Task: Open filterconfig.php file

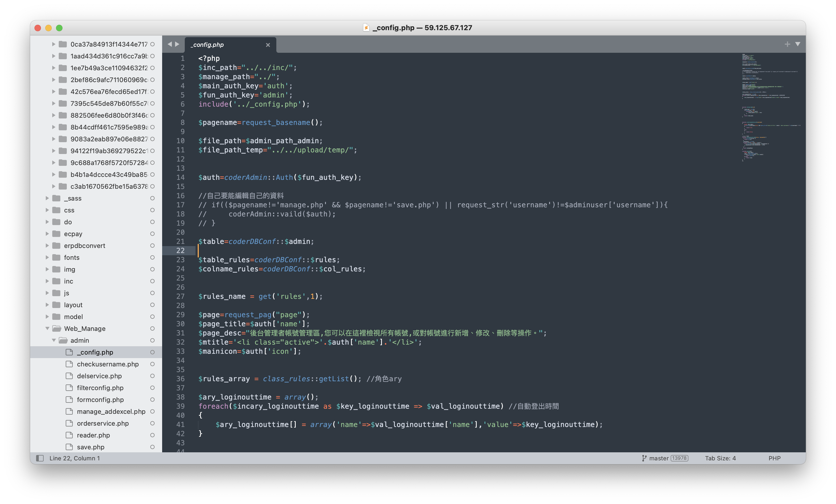Action: click(x=100, y=388)
